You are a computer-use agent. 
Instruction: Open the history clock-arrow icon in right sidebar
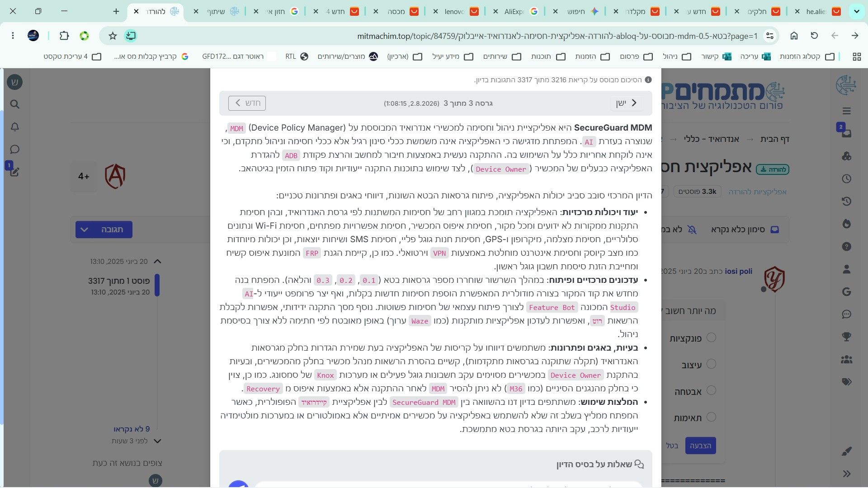(847, 202)
